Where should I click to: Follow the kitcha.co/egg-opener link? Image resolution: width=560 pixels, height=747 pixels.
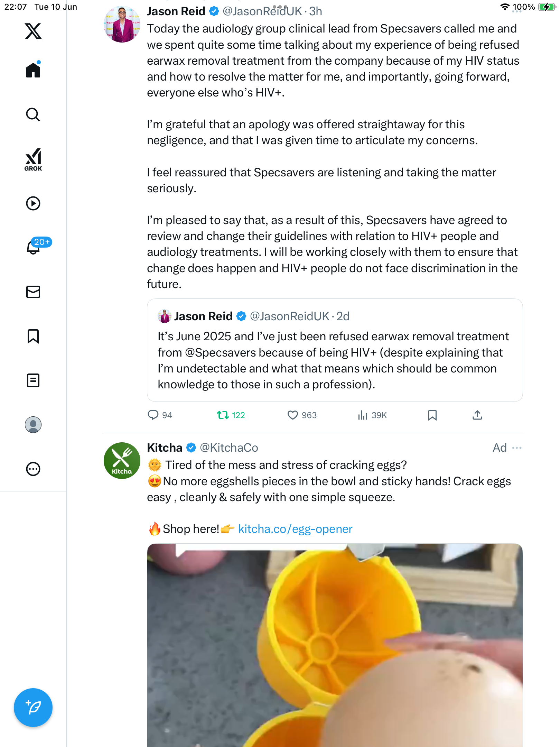[x=295, y=529]
